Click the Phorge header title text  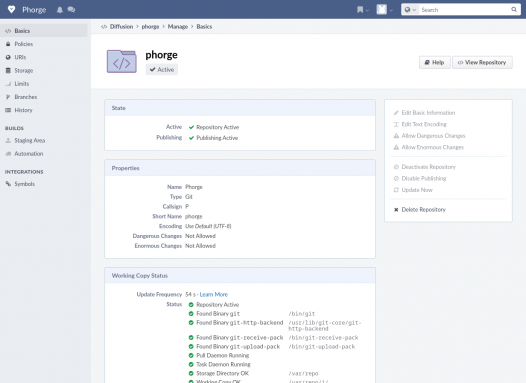coord(34,10)
